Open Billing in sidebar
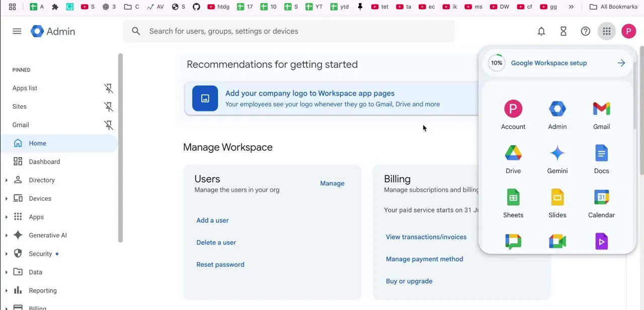This screenshot has height=310, width=644. click(x=37, y=307)
